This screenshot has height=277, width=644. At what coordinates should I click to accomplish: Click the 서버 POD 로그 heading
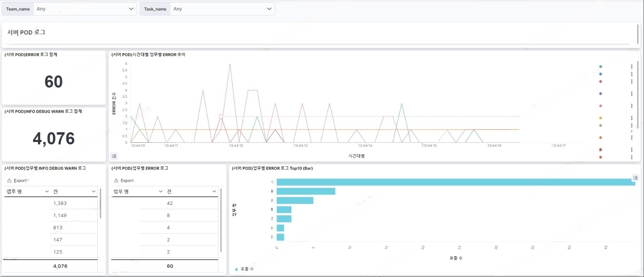[26, 32]
